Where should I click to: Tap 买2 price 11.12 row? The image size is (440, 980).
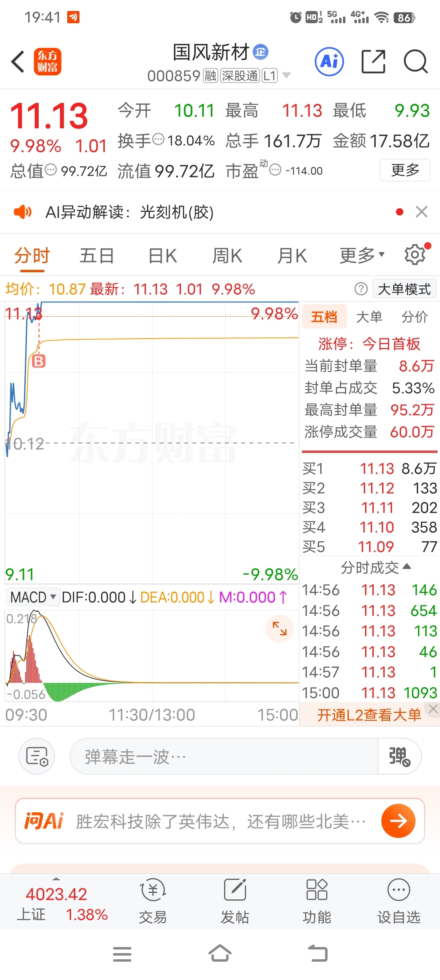point(370,488)
